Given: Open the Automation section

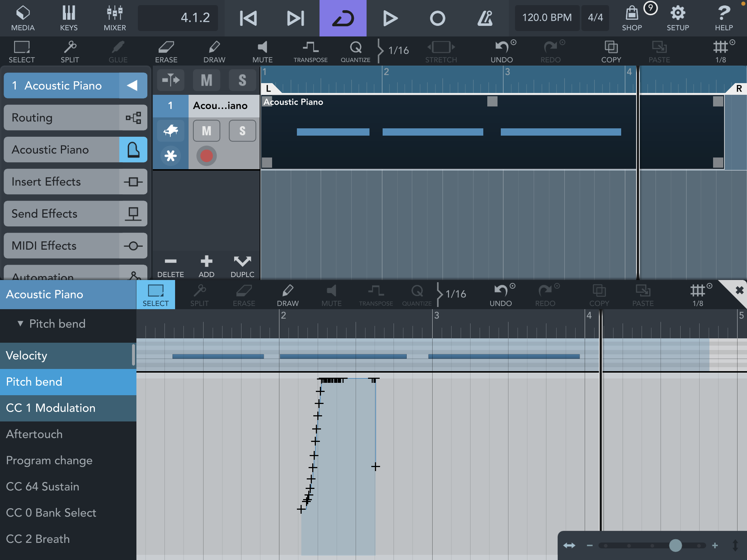Looking at the screenshot, I should pyautogui.click(x=76, y=273).
